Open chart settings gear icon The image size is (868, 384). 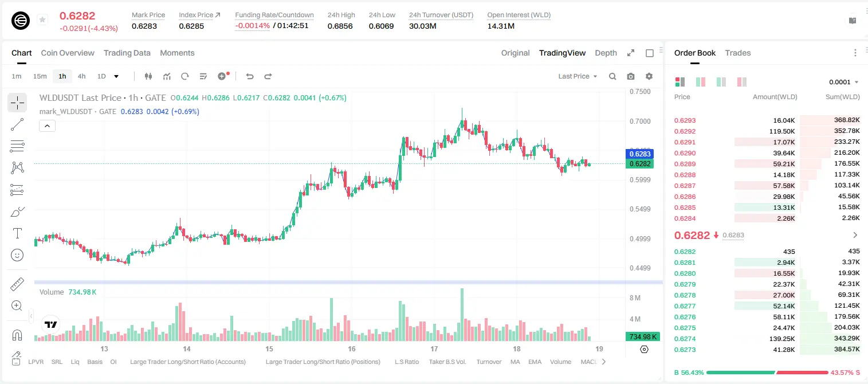tap(649, 76)
